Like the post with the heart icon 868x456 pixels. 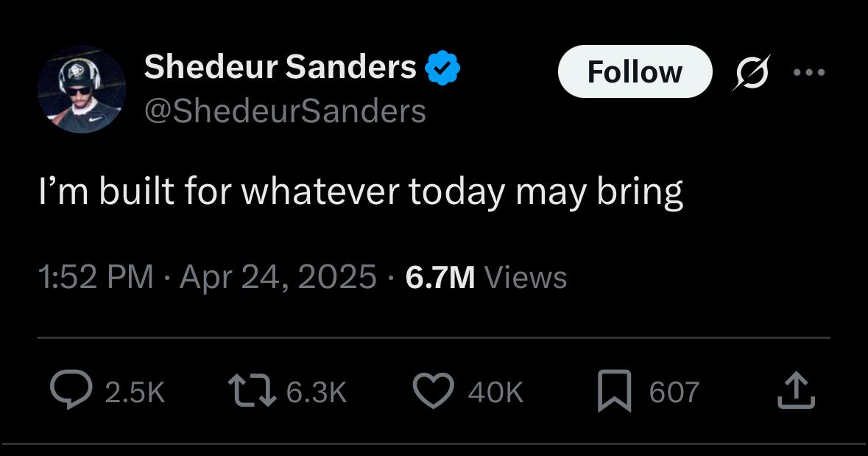(434, 390)
